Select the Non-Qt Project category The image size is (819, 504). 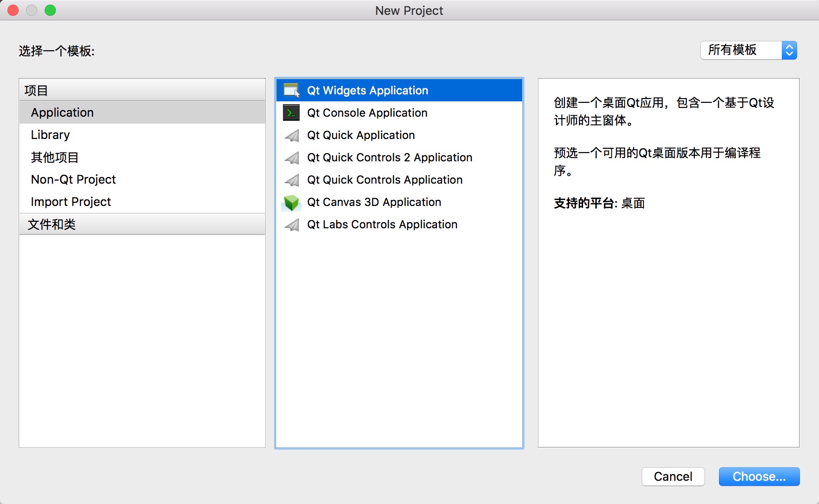(x=142, y=179)
